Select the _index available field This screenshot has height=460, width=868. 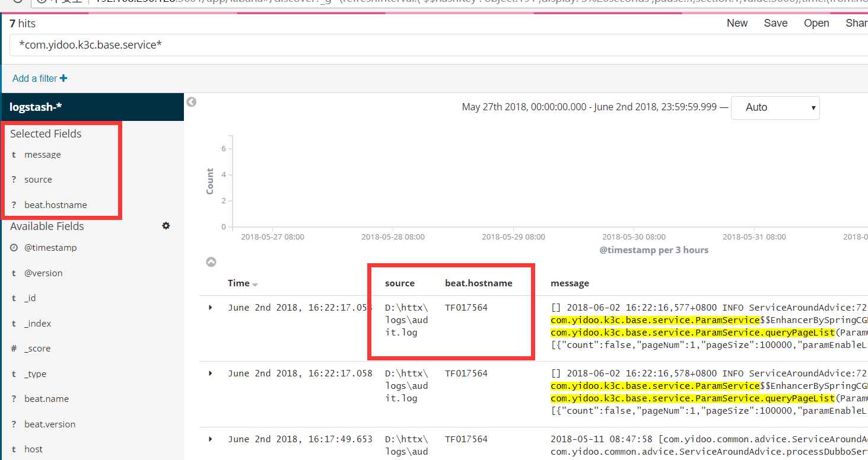pos(38,324)
